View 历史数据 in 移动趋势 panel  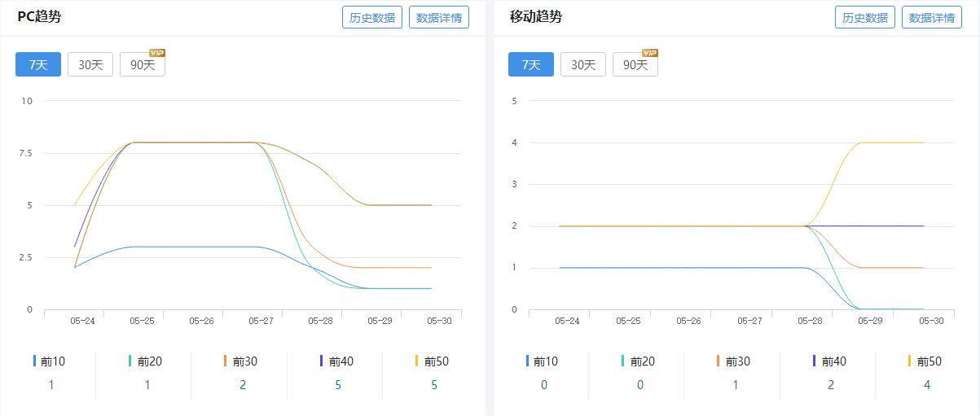pyautogui.click(x=865, y=17)
